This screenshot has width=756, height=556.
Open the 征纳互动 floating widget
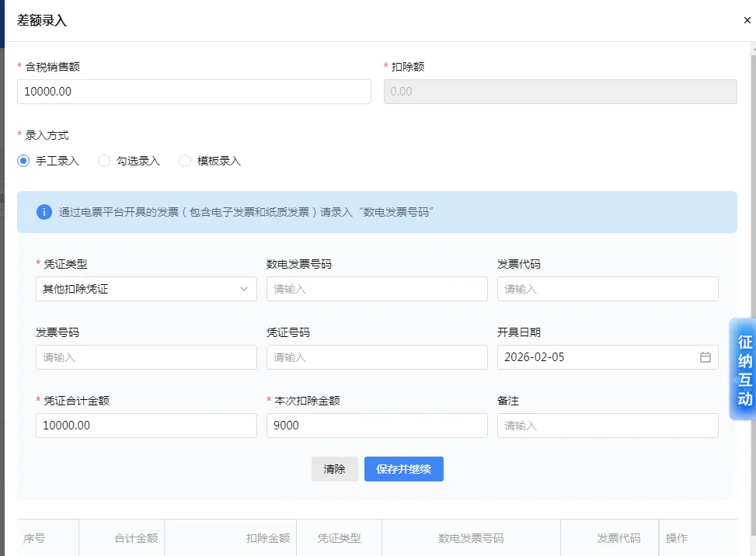click(743, 369)
